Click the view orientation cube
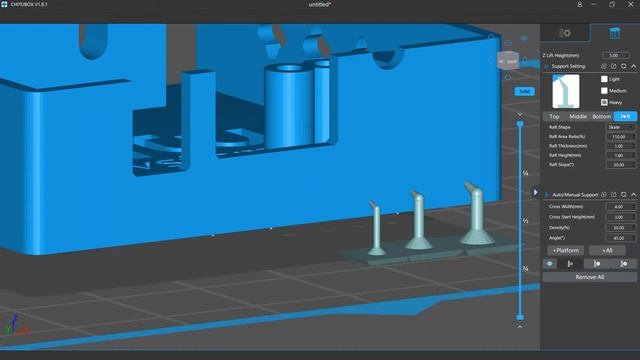The height and width of the screenshot is (360, 640). 508,61
